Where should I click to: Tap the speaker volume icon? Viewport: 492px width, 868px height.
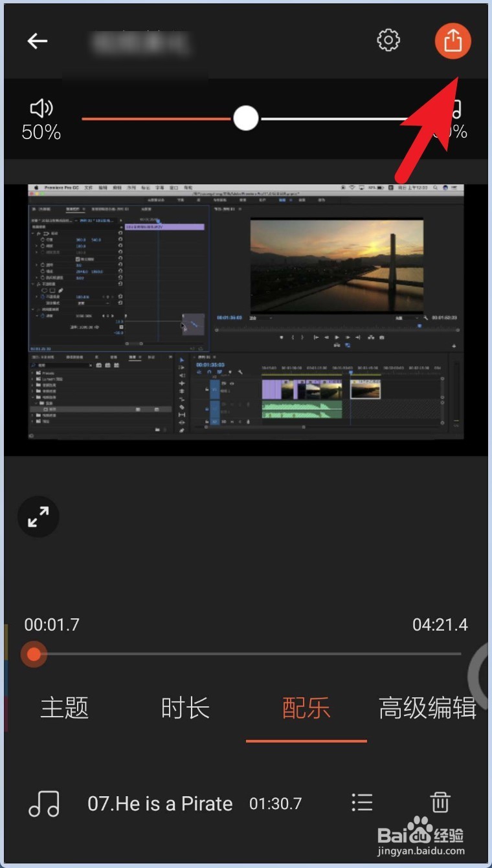[x=41, y=108]
